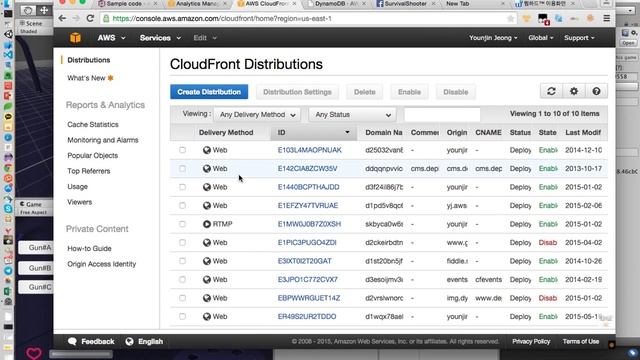Image resolution: width=640 pixels, height=360 pixels.
Task: Select the checkbox for E1MW0J0B7Z0XSH
Action: coord(182,224)
